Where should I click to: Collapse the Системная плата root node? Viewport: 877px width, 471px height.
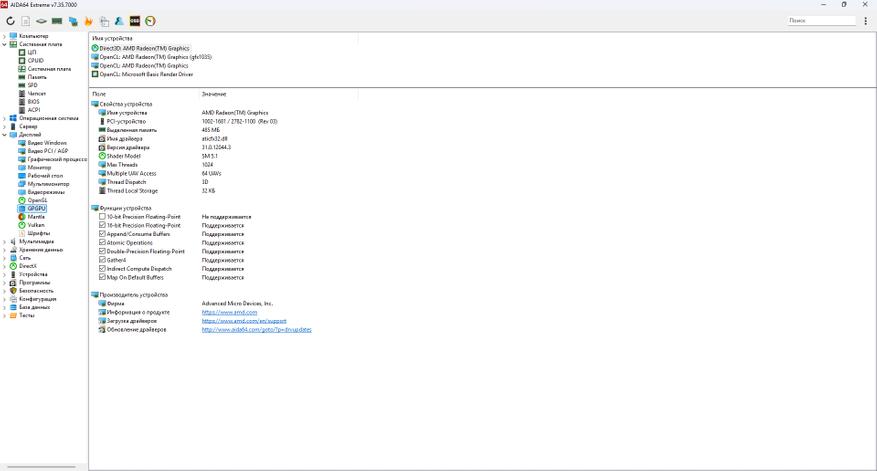[4, 44]
